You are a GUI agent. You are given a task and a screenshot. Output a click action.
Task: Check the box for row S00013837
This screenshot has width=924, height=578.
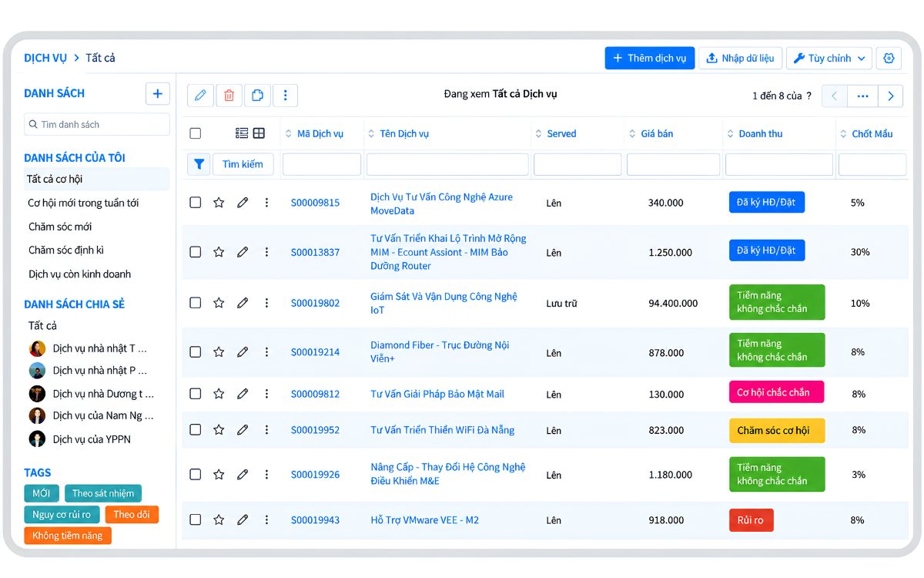(x=196, y=252)
